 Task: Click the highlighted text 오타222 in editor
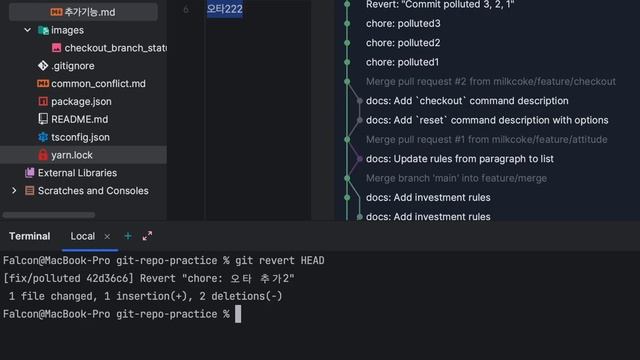(224, 9)
